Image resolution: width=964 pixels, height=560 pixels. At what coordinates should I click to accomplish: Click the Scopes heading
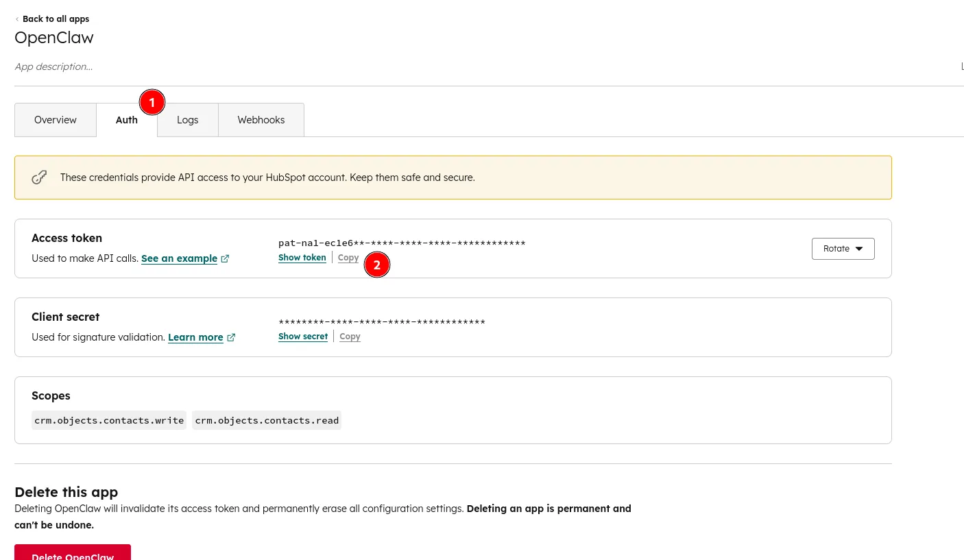click(x=51, y=395)
